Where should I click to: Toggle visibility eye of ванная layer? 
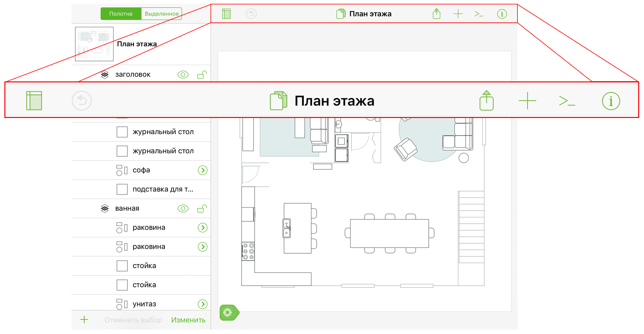point(183,208)
